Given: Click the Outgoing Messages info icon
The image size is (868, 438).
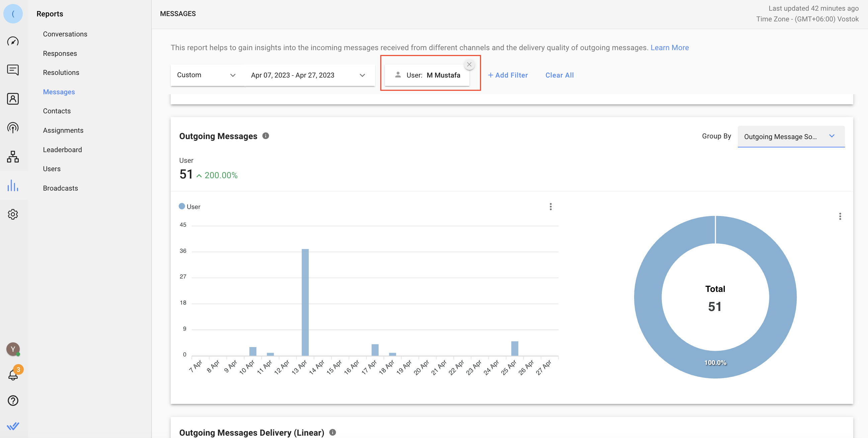Looking at the screenshot, I should coord(266,136).
